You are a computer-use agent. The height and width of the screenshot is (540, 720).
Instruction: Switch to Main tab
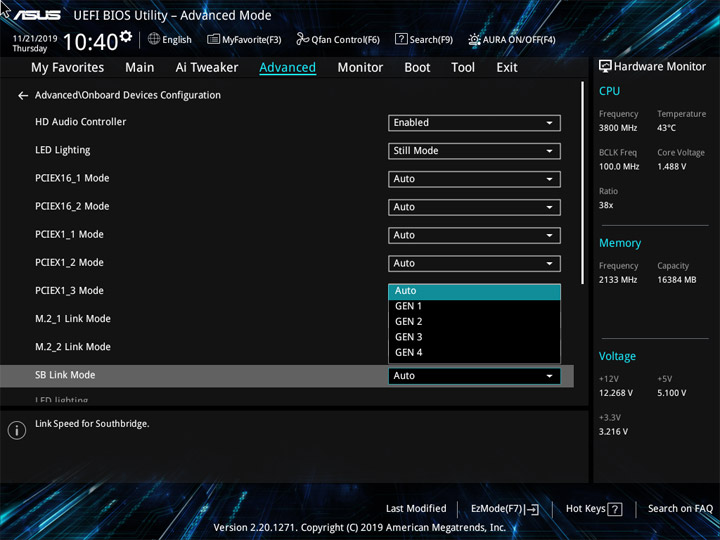[140, 68]
